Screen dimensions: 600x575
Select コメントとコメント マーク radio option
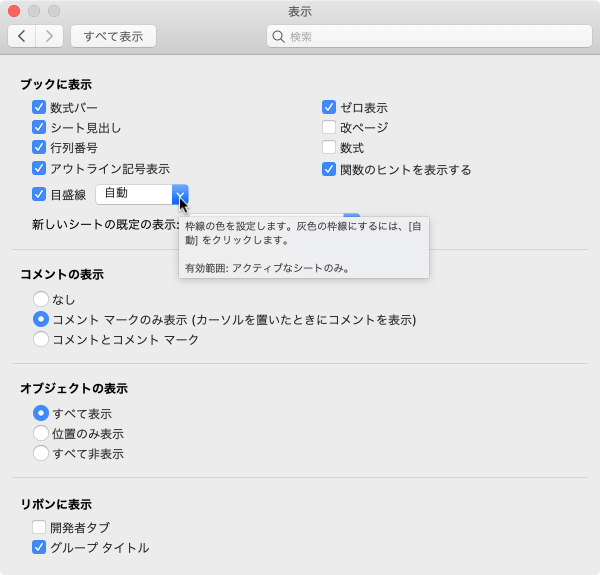41,339
